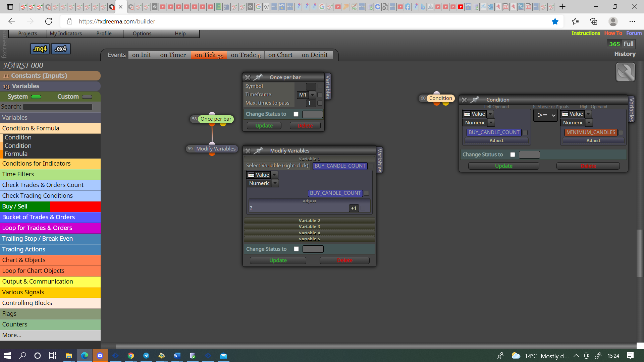This screenshot has width=644, height=362.
Task: Bookmark page with favorites star icon
Action: pyautogui.click(x=555, y=21)
